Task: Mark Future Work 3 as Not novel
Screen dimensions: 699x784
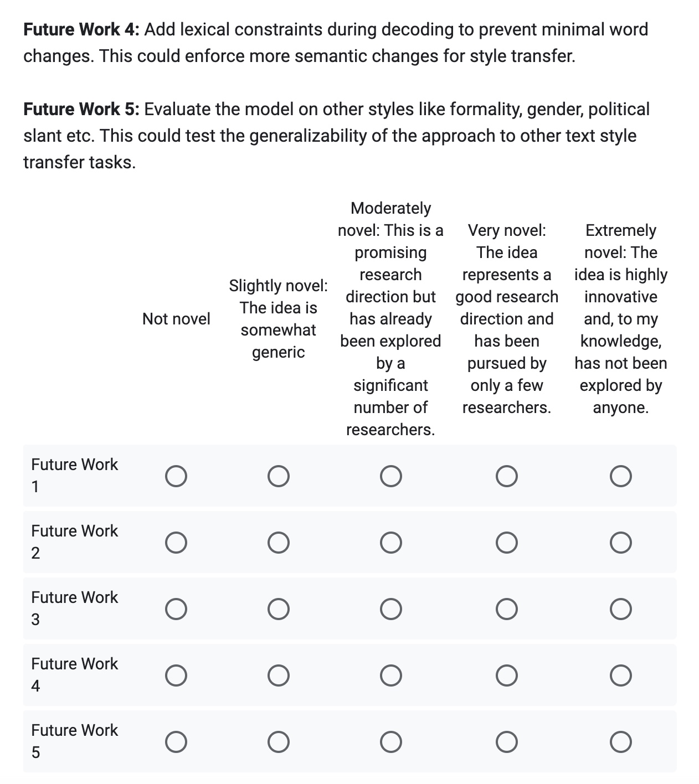Action: (176, 609)
